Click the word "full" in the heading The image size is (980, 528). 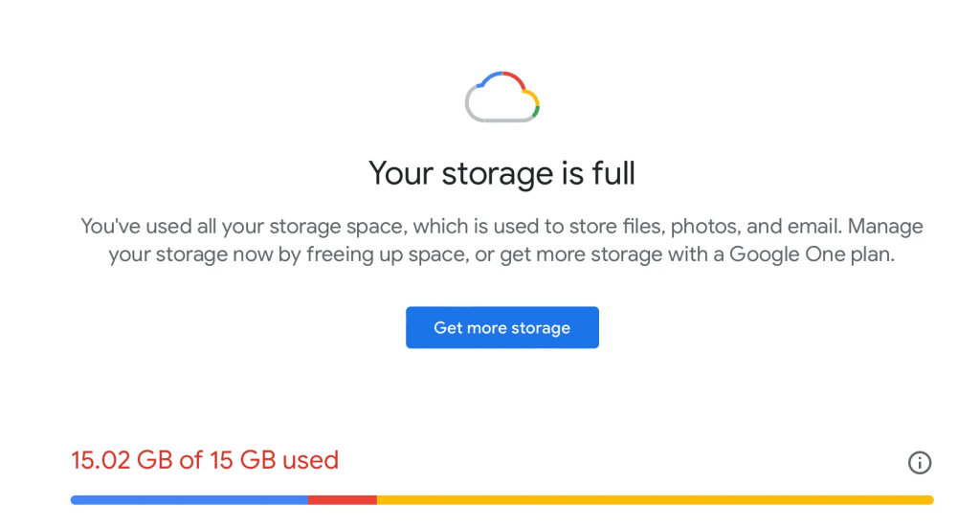coord(612,173)
